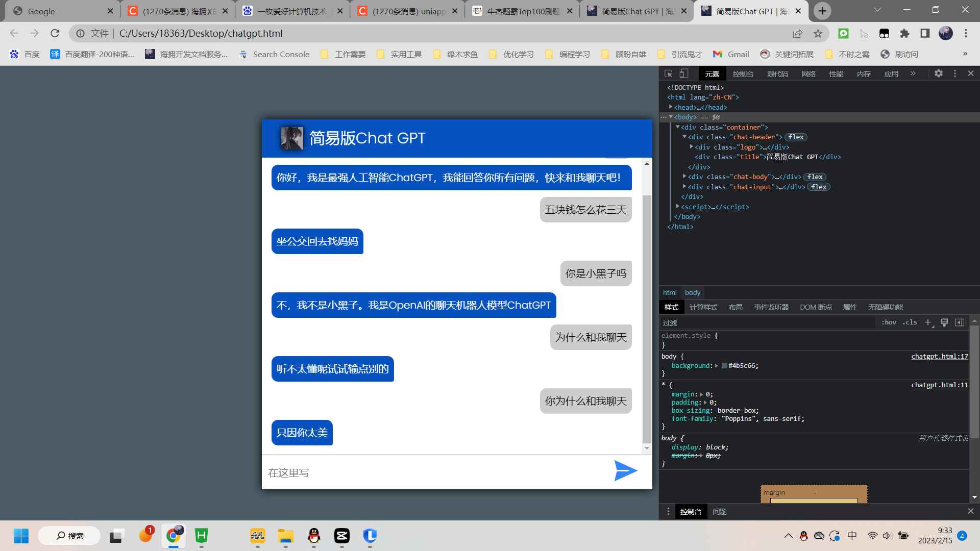Open the 布局 subtab
The image size is (980, 551).
[736, 307]
